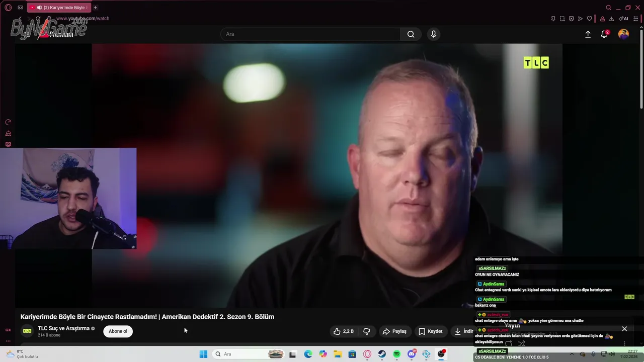Open the Opera AI assistant button
This screenshot has width=644, height=362.
click(623, 19)
